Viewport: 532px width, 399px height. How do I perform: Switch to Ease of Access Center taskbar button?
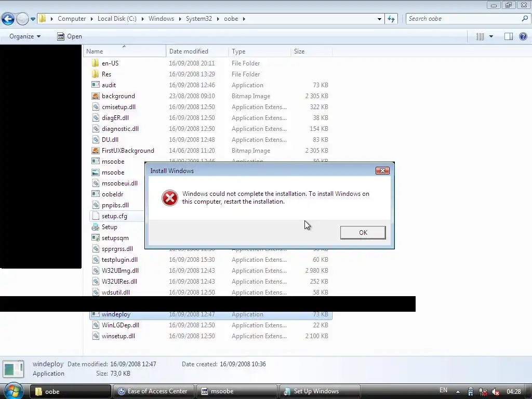[x=154, y=391]
